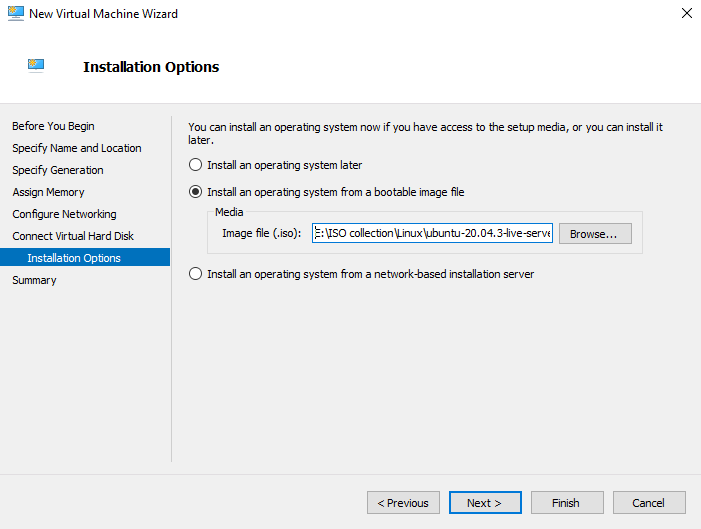Click the Installation Options header icon
The image size is (701, 529).
point(37,67)
